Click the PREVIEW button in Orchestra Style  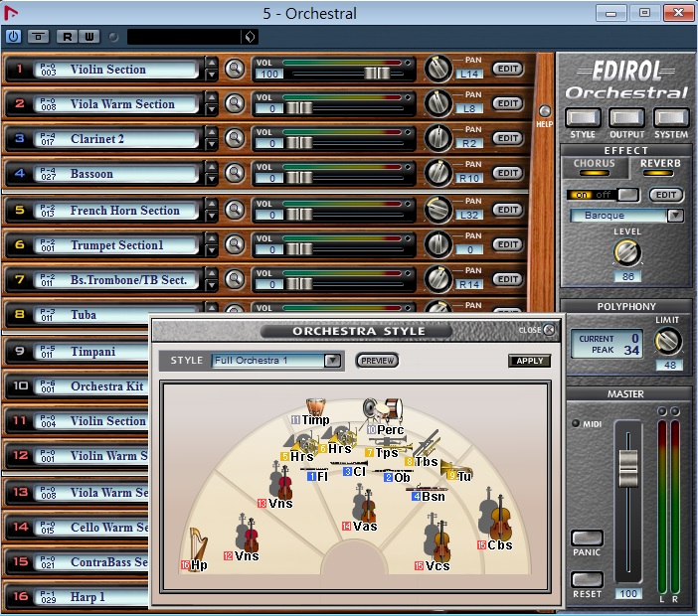(377, 361)
